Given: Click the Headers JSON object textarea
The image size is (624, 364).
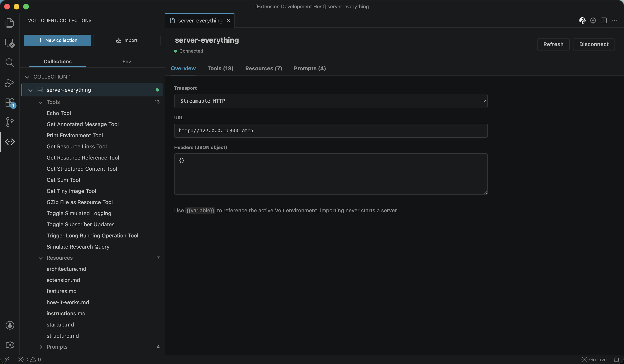Looking at the screenshot, I should pos(331,174).
